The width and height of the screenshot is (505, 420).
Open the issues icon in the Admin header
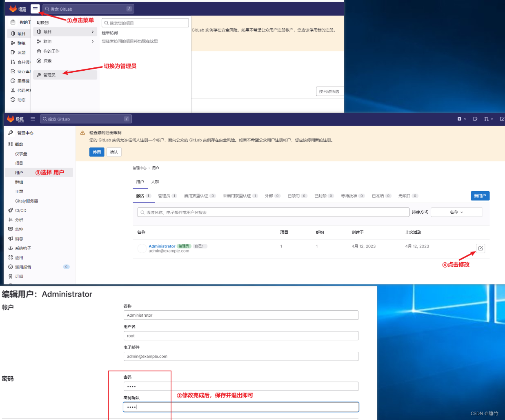tap(475, 119)
